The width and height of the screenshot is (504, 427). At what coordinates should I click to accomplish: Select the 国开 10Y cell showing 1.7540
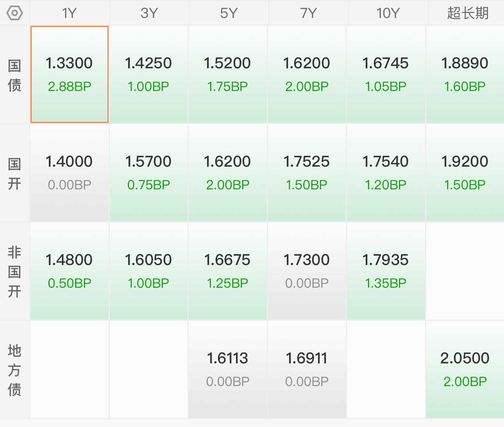pyautogui.click(x=386, y=173)
